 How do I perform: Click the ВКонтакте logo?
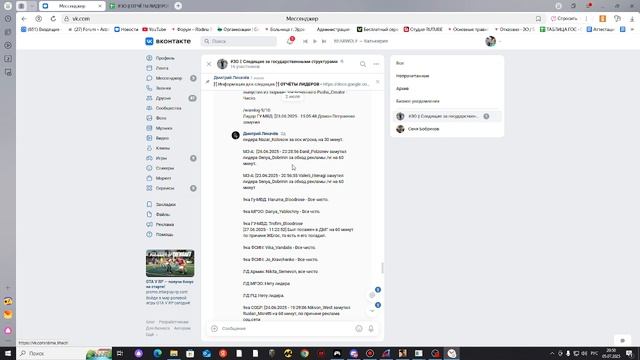[168, 41]
